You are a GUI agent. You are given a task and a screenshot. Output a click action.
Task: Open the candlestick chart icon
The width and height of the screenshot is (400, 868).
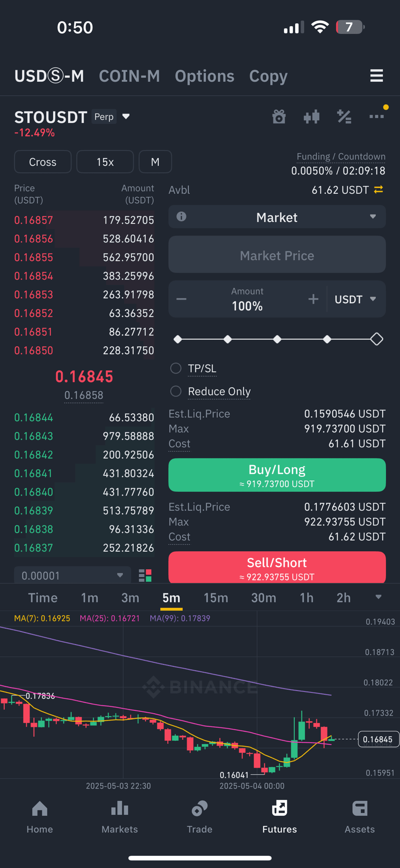click(312, 117)
